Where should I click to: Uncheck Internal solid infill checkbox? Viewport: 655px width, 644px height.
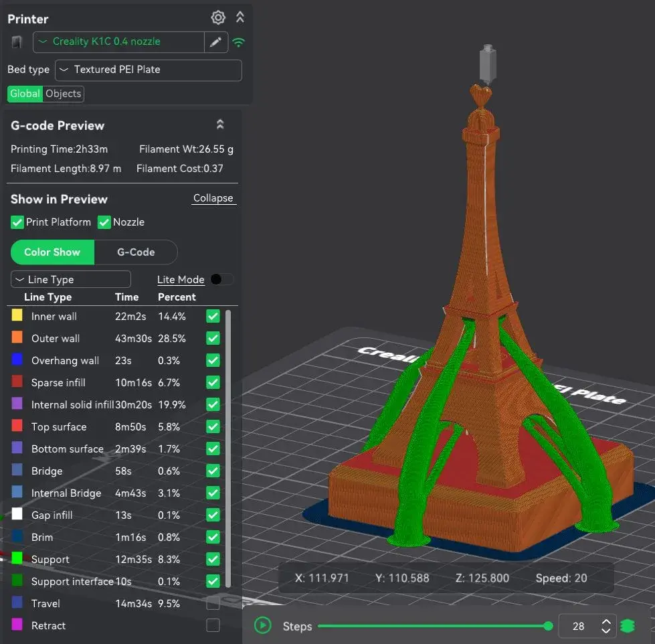213,404
